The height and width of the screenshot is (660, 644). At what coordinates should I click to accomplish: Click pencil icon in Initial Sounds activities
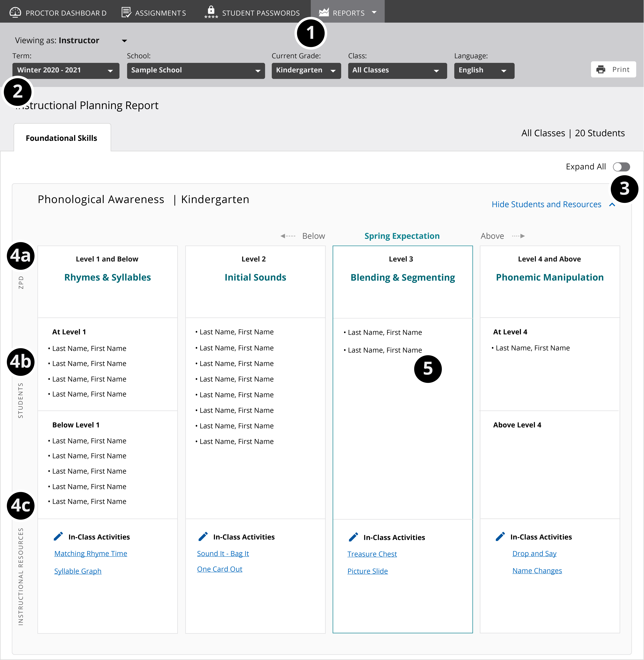[203, 536]
